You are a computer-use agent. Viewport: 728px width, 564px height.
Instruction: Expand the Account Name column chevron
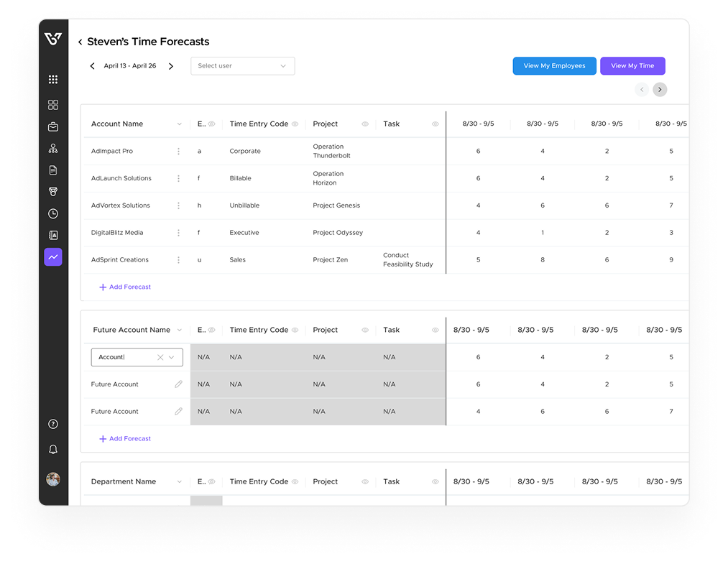179,124
